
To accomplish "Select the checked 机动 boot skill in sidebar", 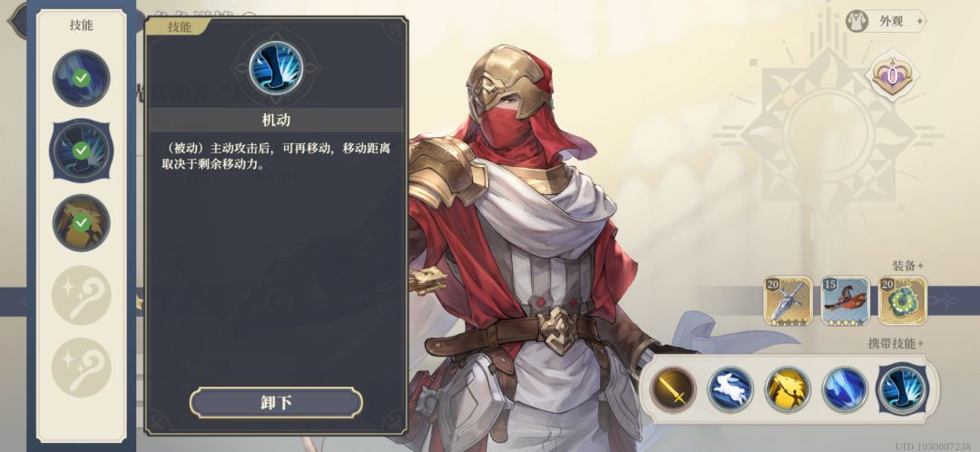I will [x=82, y=150].
